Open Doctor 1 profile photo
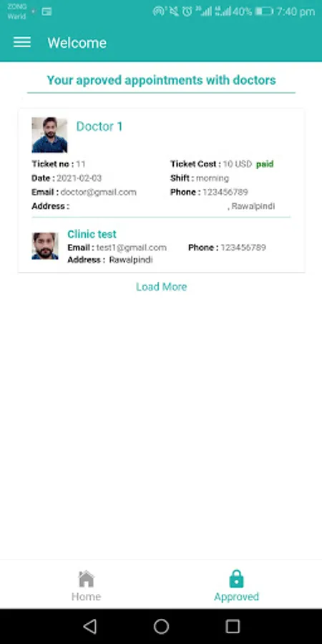322x644 pixels. (49, 135)
